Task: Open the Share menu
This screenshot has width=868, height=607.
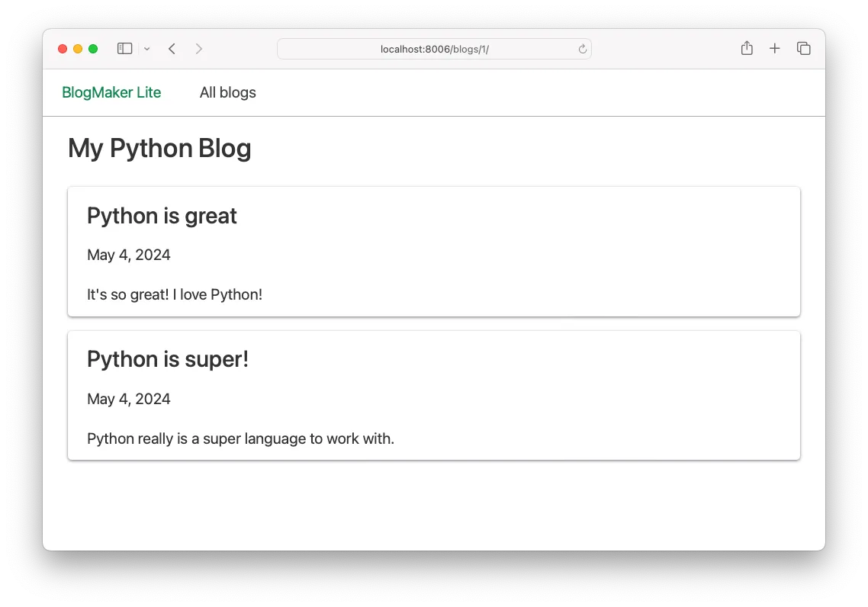Action: 746,47
